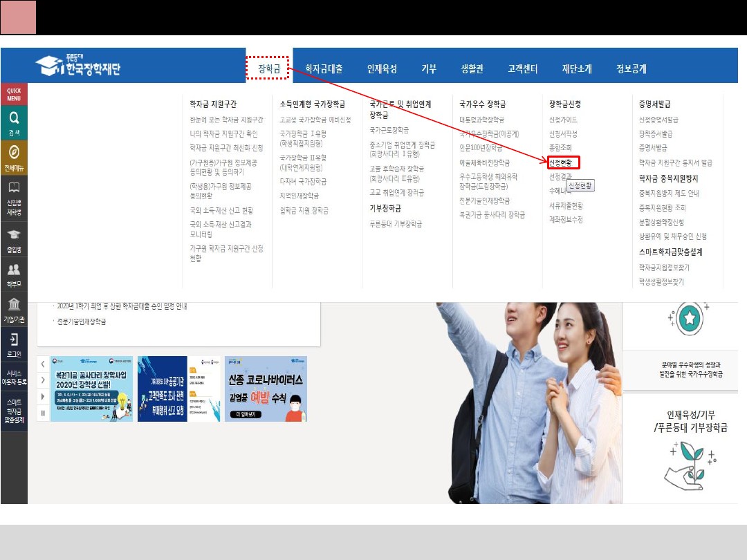
Task: Click 국가근로장학금 link
Action: tap(389, 130)
